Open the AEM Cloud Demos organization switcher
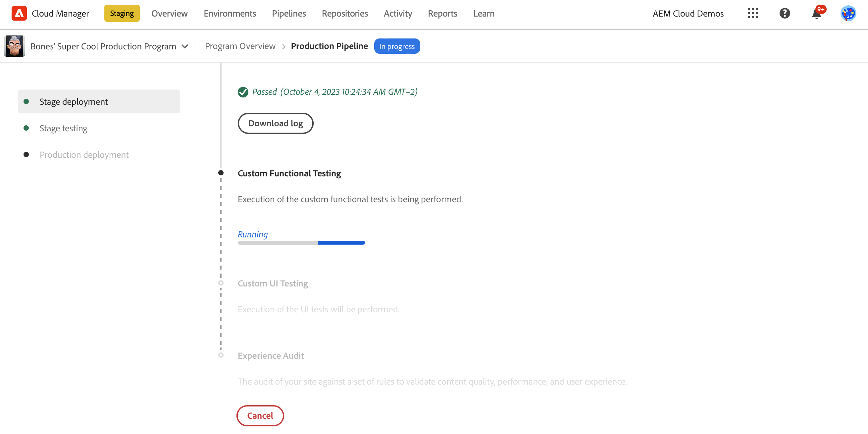 688,14
